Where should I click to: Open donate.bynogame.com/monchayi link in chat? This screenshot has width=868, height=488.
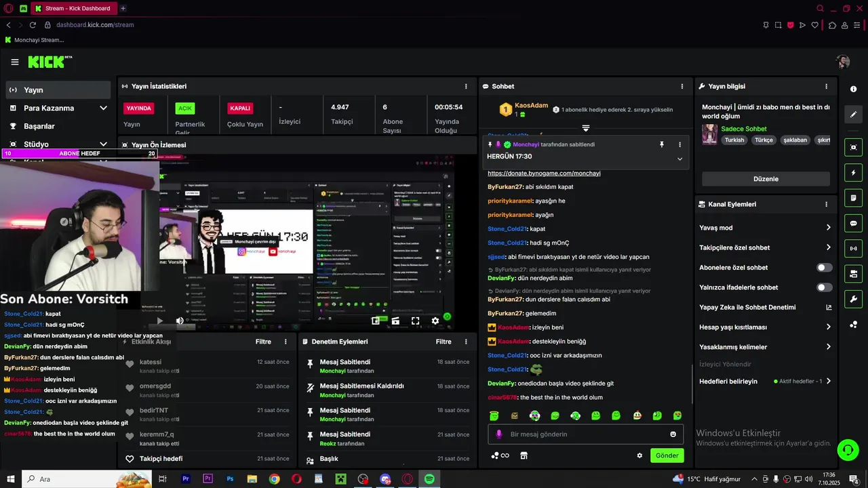pos(544,174)
